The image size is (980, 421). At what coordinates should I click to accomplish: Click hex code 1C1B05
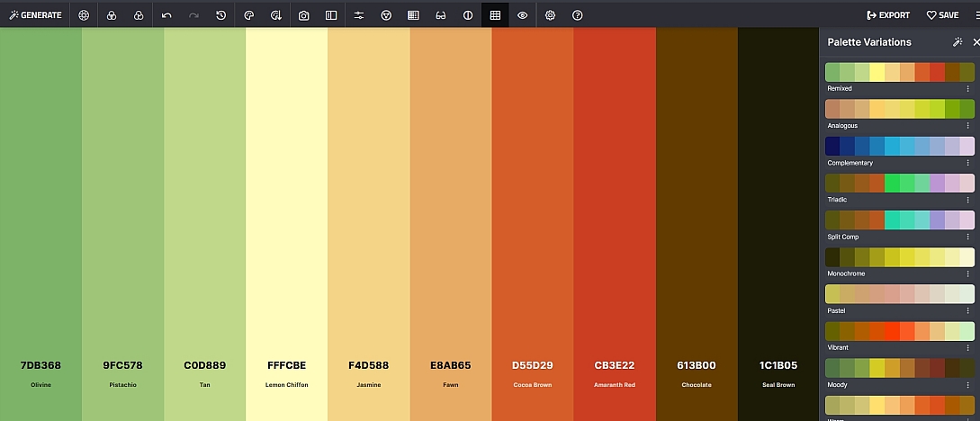(778, 365)
